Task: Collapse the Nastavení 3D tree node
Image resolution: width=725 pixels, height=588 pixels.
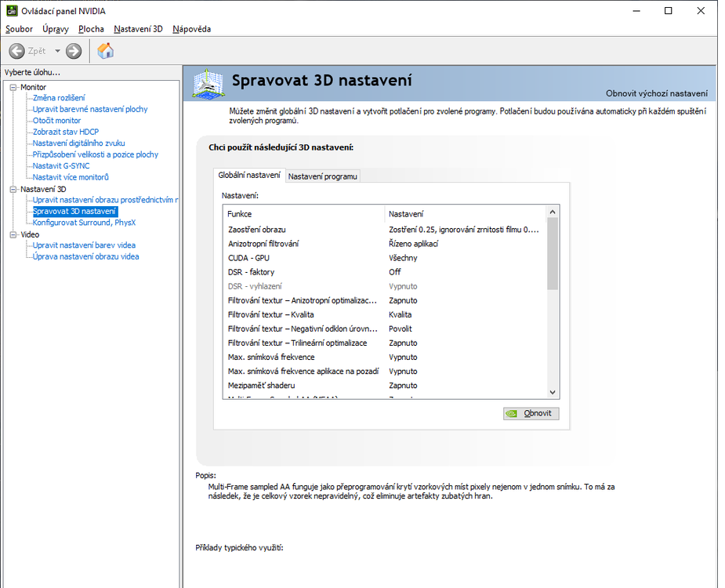Action: 13,189
